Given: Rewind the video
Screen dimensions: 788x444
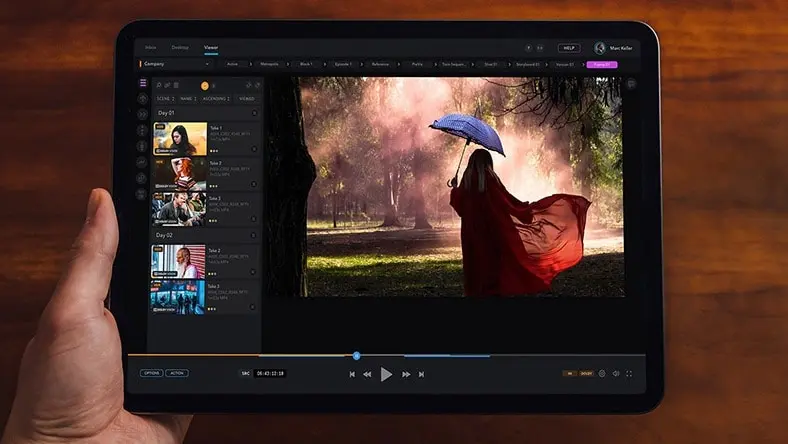Looking at the screenshot, I should click(x=367, y=374).
